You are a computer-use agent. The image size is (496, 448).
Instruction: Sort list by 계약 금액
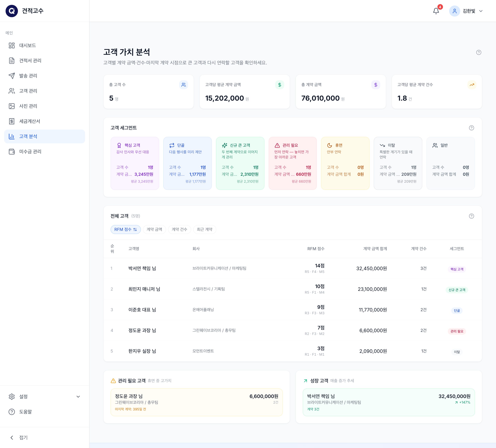coord(154,229)
